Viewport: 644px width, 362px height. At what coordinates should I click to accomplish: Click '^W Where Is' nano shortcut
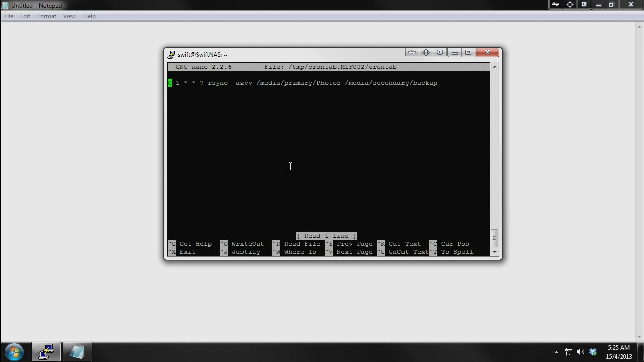pos(294,252)
